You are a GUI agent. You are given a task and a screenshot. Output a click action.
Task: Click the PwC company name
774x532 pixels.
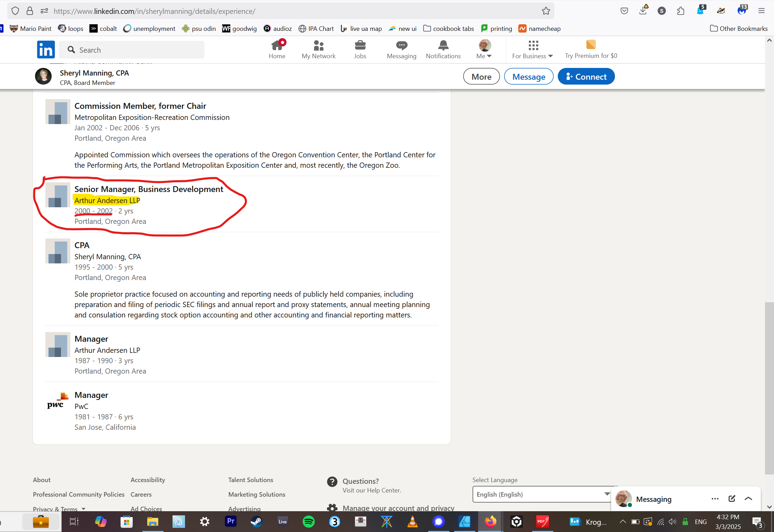point(81,406)
